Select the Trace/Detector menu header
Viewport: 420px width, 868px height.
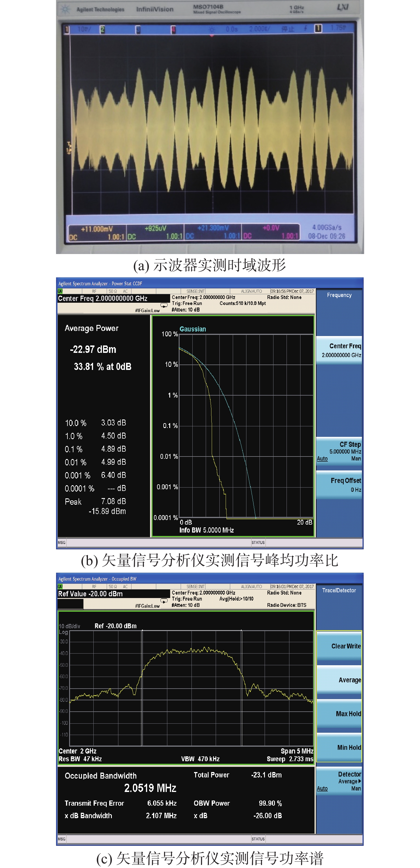339,590
